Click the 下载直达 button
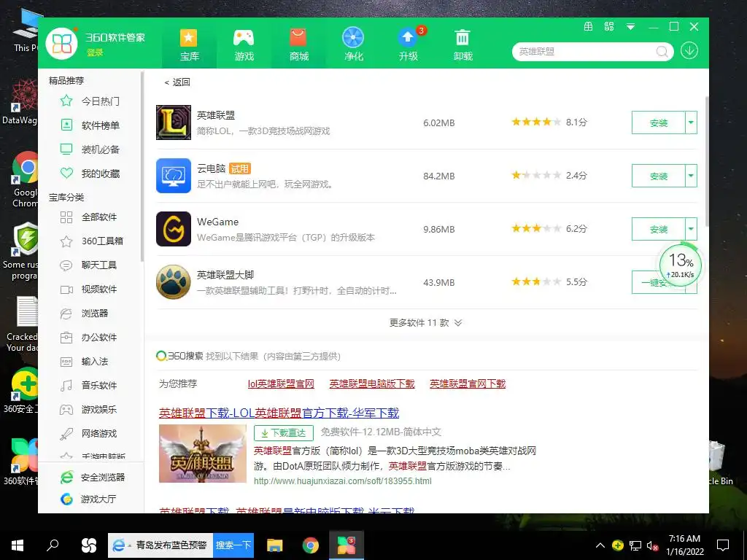The width and height of the screenshot is (747, 560). point(284,433)
